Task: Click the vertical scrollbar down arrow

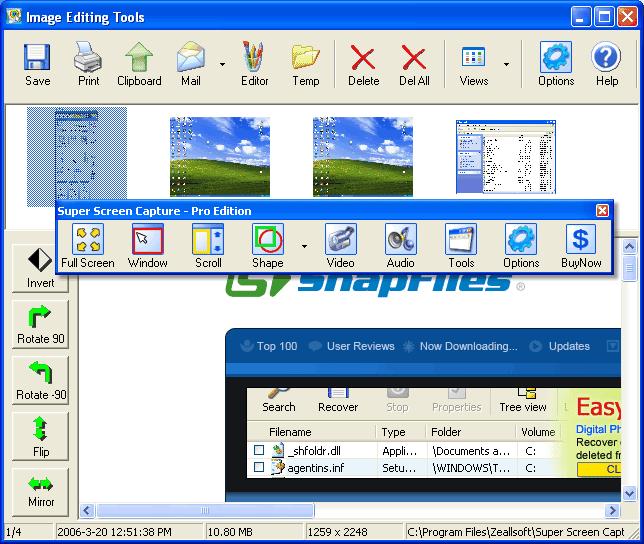Action: (x=629, y=493)
